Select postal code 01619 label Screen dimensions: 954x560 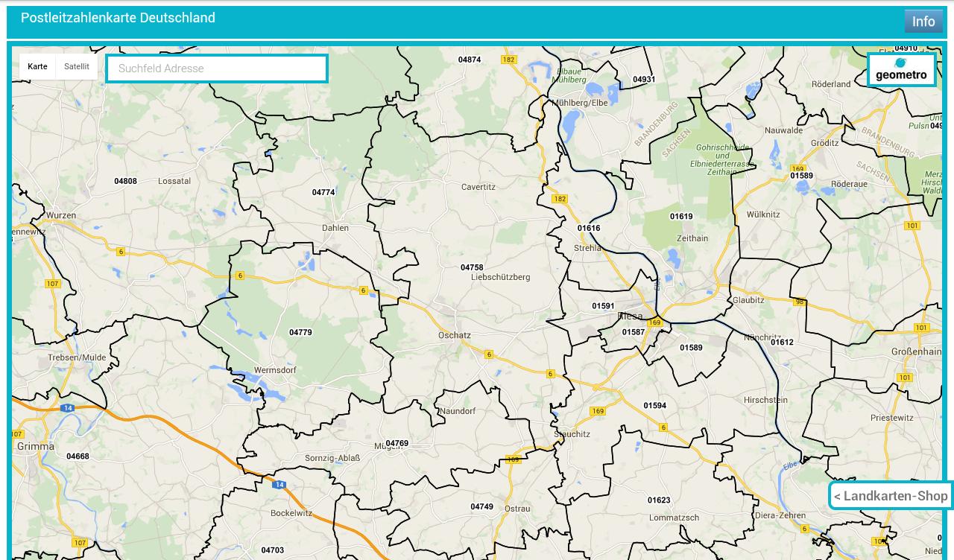(x=681, y=217)
